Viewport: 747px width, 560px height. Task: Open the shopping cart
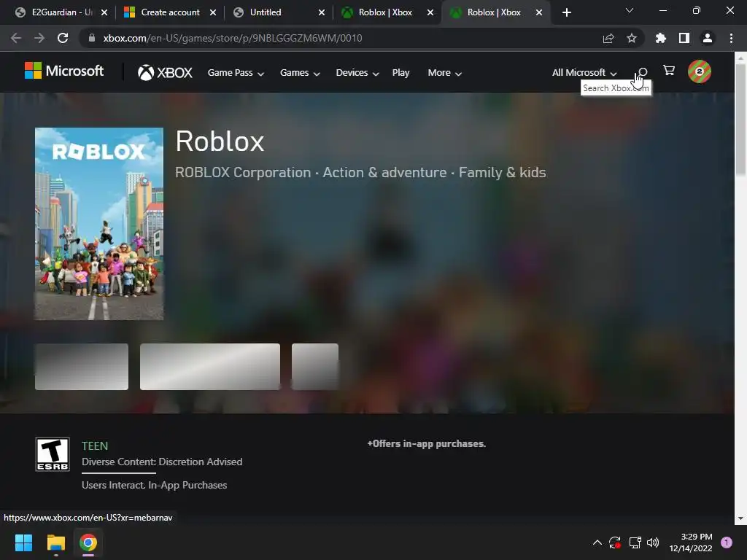tap(668, 71)
